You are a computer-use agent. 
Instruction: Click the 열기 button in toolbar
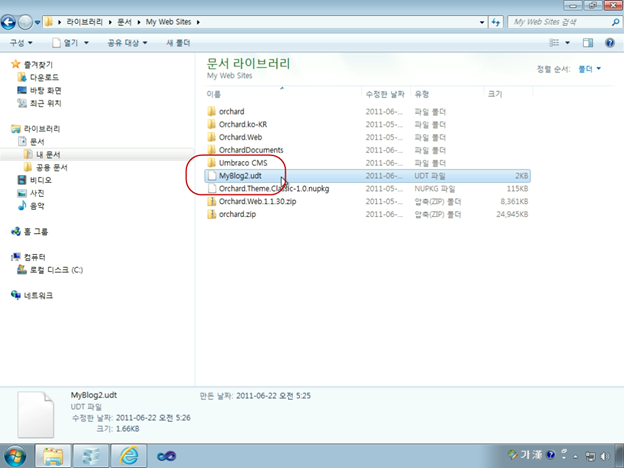click(65, 43)
